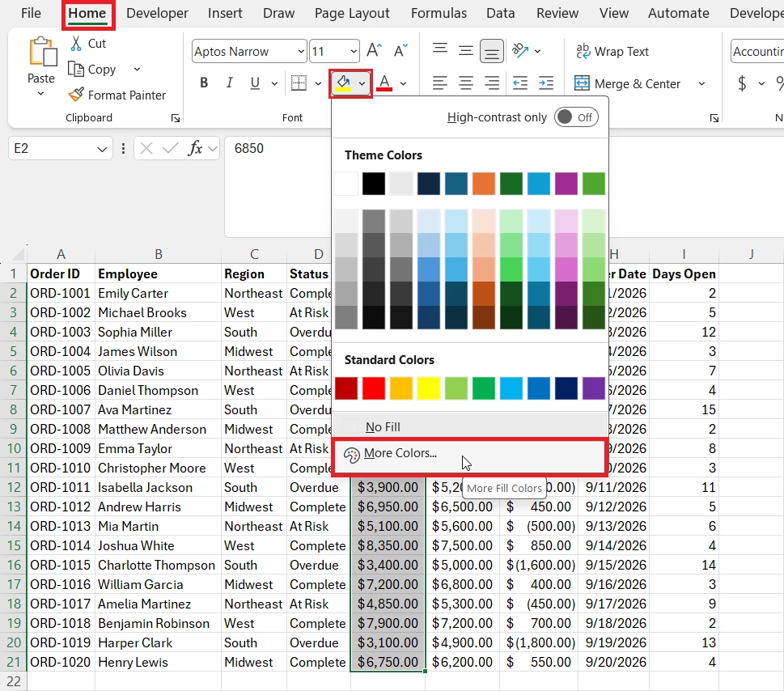
Task: Open the Merge & Center dropdown arrow
Action: click(701, 83)
